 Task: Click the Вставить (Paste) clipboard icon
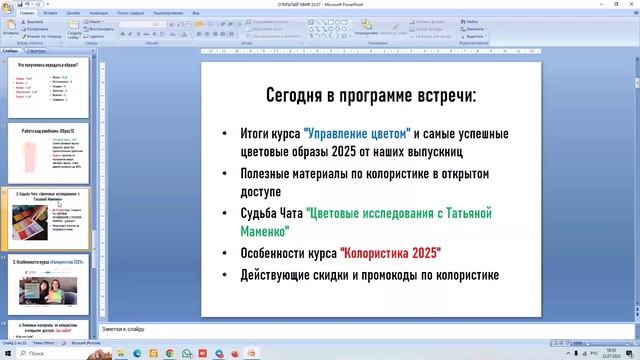[11, 24]
